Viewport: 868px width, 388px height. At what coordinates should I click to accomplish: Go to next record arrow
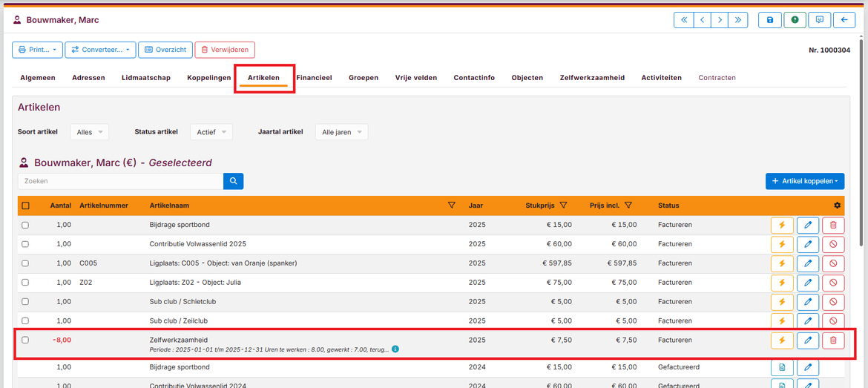coord(720,20)
